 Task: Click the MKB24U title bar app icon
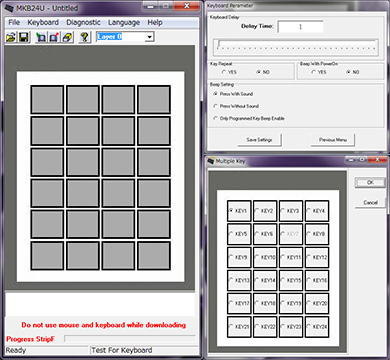coord(10,8)
